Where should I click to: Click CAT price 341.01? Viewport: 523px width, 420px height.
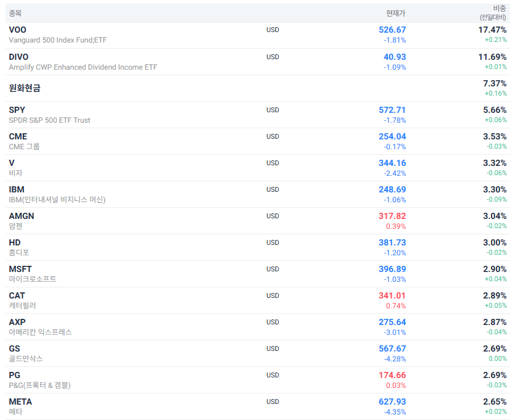click(x=392, y=295)
